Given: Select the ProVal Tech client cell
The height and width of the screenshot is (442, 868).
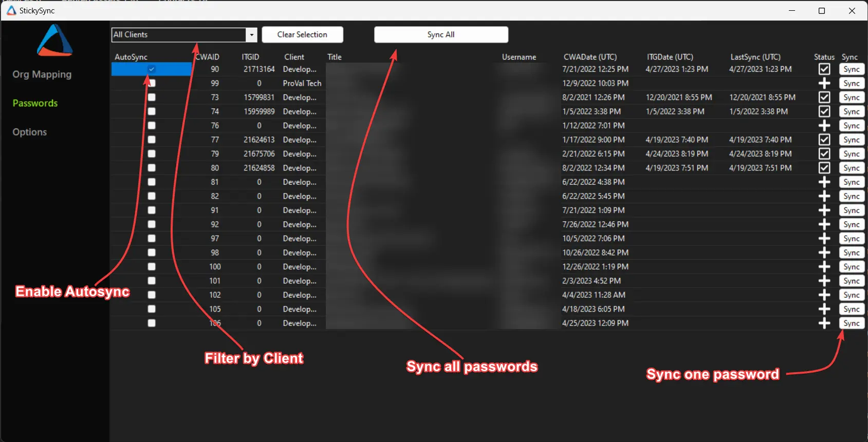Looking at the screenshot, I should [x=302, y=83].
